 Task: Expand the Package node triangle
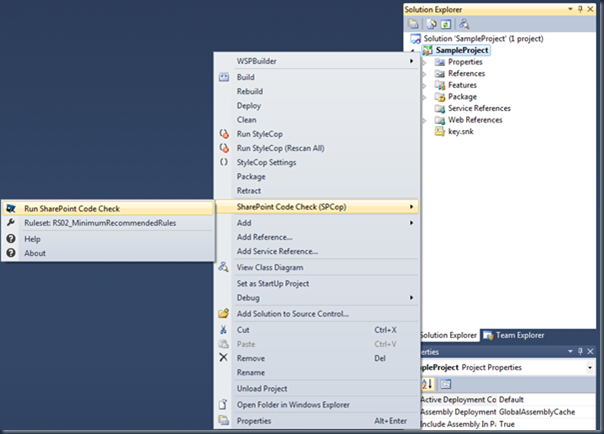424,97
